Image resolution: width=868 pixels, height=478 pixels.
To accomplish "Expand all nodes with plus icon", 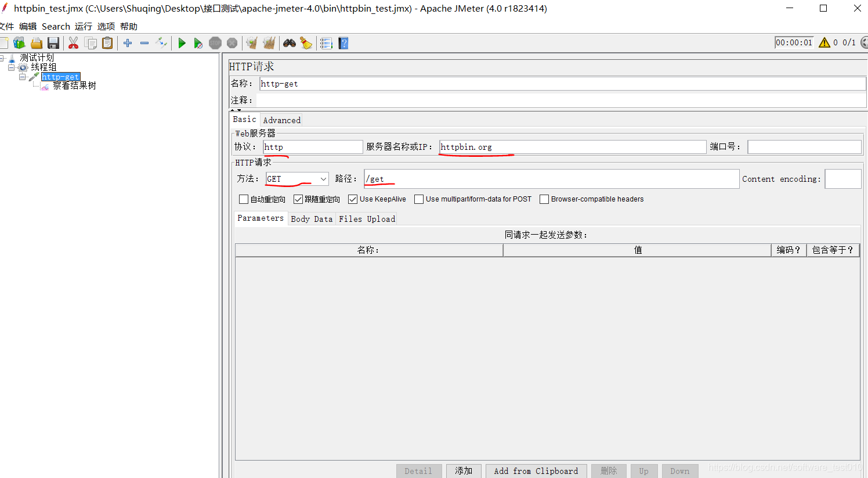I will [128, 43].
